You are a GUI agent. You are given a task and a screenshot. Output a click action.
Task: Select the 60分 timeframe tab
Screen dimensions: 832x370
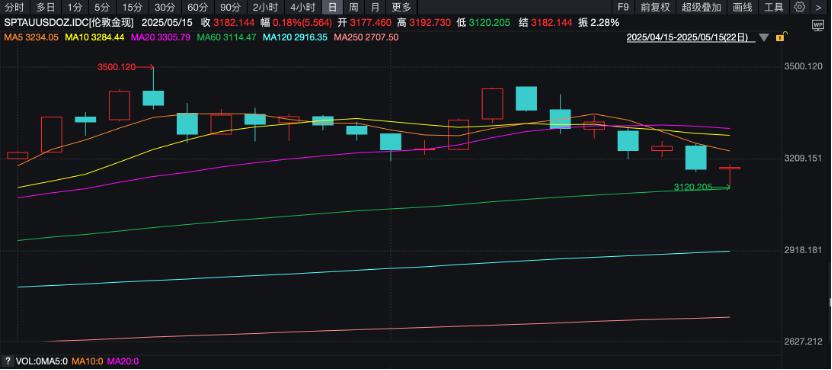pyautogui.click(x=198, y=7)
